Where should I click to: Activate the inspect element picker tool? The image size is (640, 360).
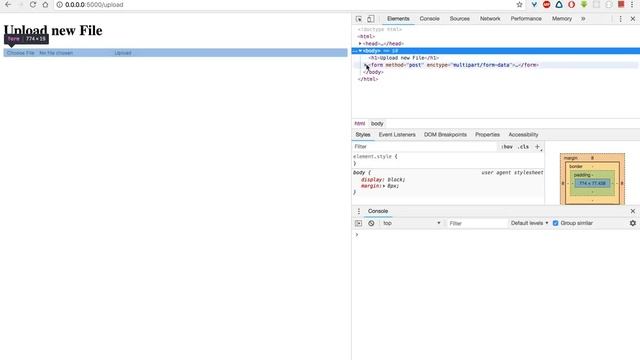click(358, 19)
